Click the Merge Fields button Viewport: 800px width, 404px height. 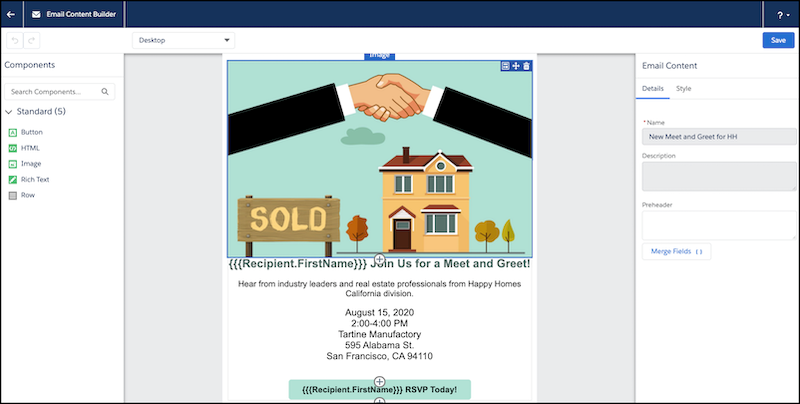click(x=676, y=251)
